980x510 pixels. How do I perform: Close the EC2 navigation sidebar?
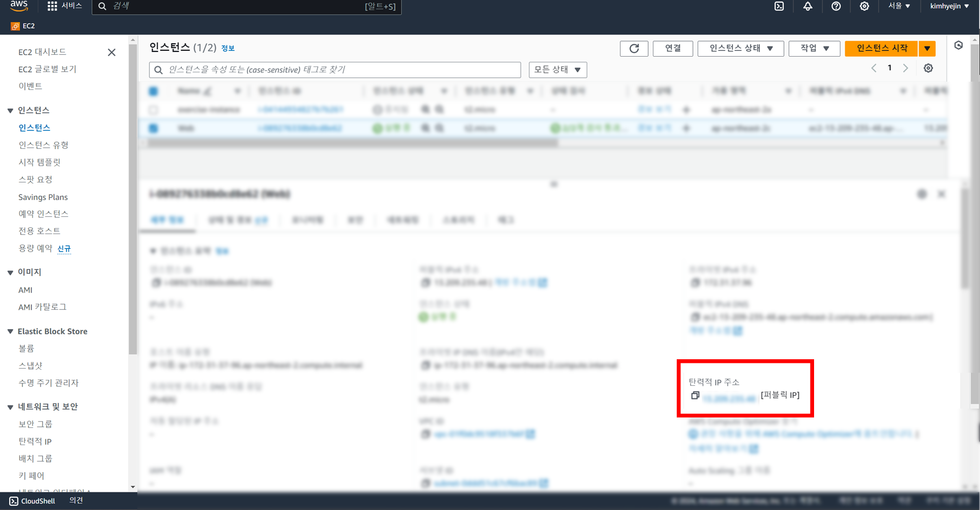[111, 53]
